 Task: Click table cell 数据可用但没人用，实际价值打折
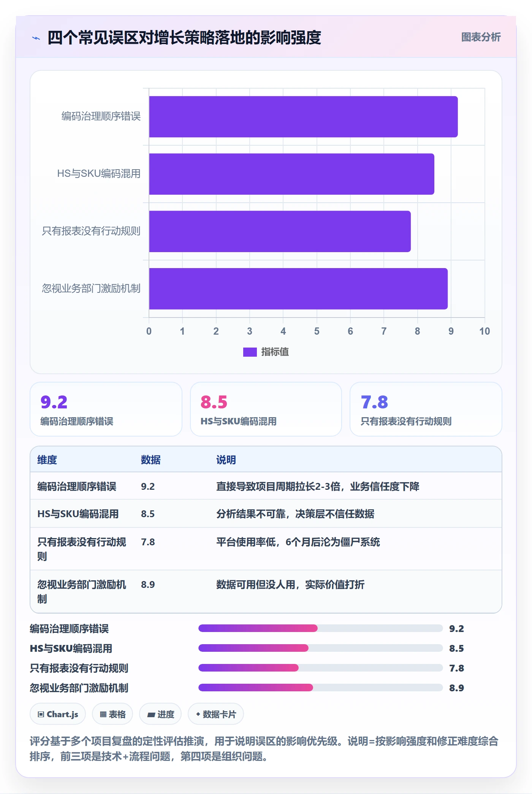tap(290, 585)
